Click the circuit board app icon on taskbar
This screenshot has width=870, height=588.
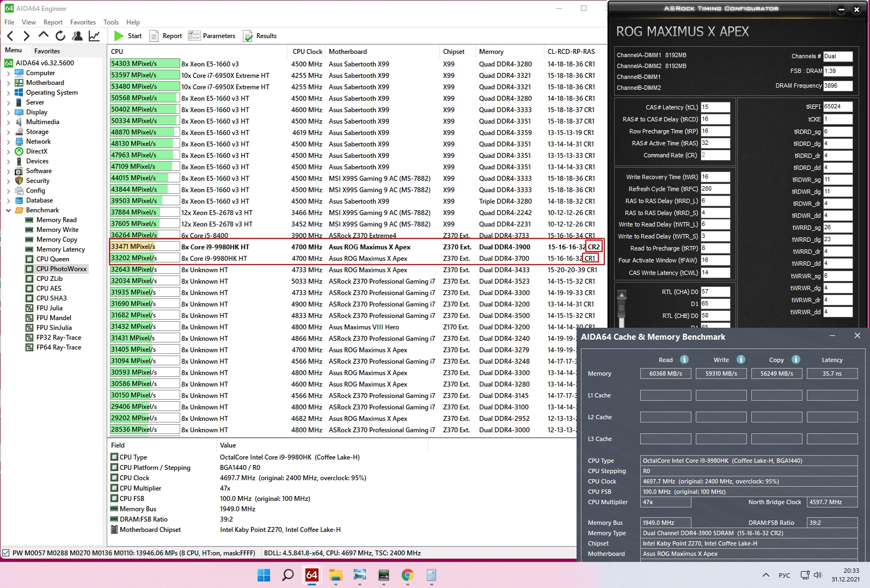(x=383, y=575)
